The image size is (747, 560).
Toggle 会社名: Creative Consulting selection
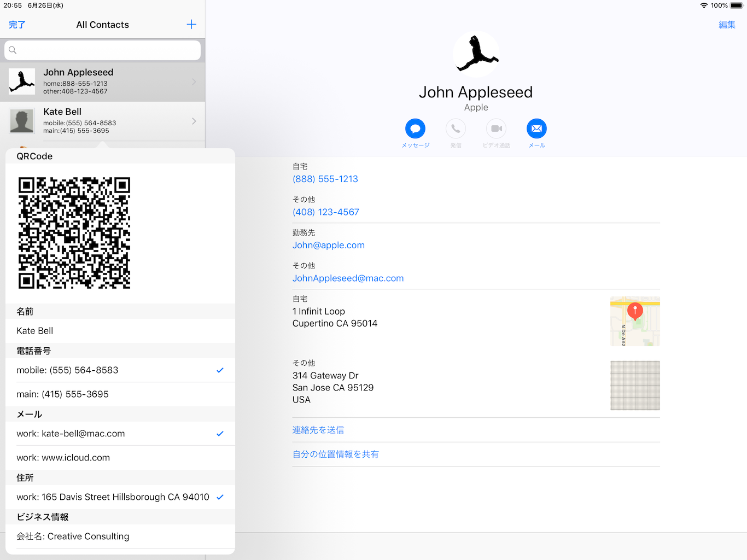120,536
